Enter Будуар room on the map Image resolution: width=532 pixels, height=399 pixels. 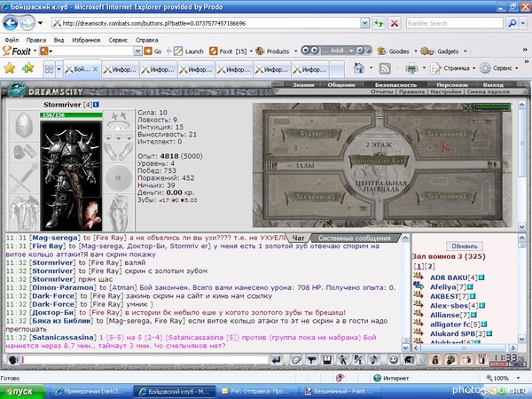pyautogui.click(x=311, y=134)
